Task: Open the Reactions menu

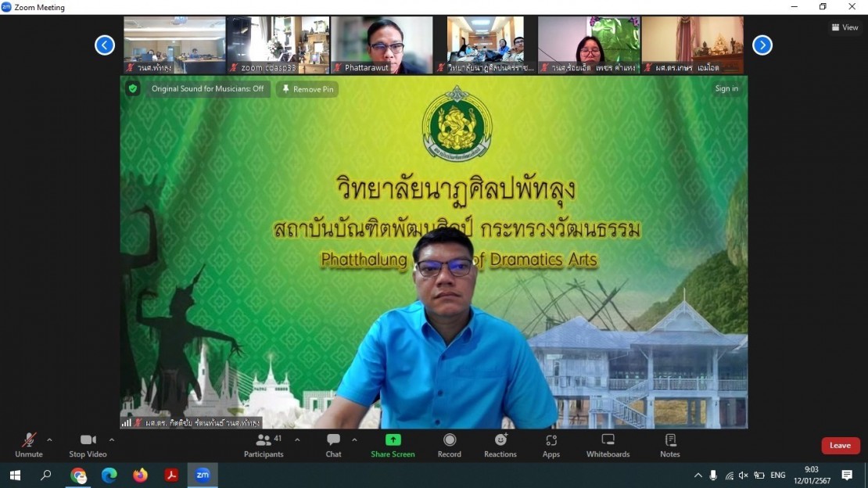Action: 500,445
